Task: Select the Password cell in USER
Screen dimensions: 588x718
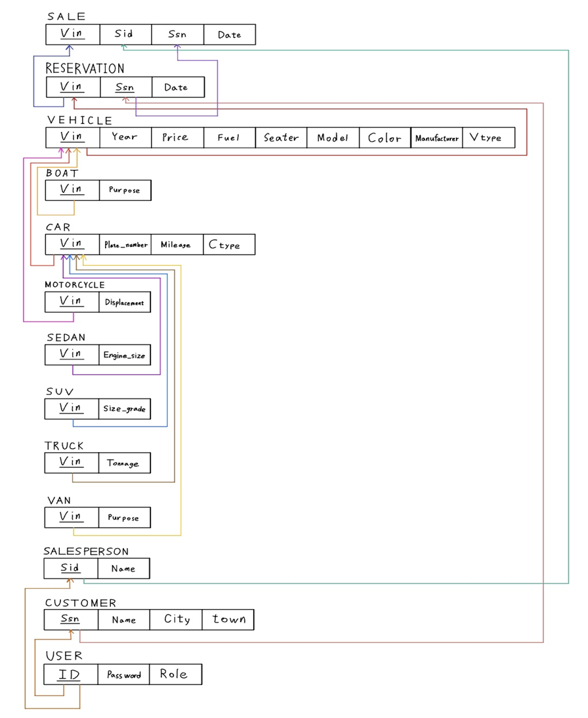Action: point(123,675)
